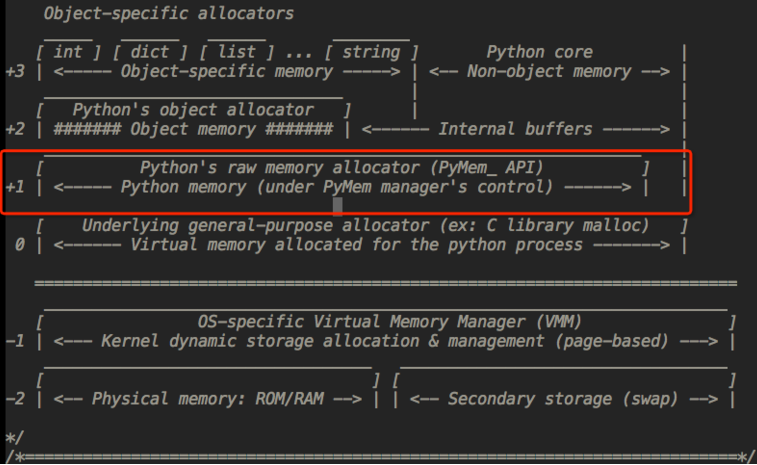Click the '+3' level label

(15, 71)
